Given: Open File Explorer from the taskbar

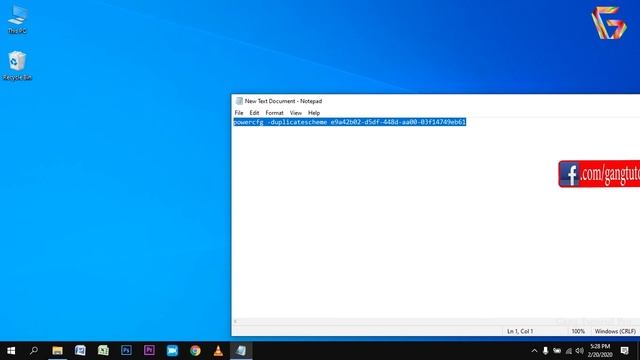Looking at the screenshot, I should (57, 351).
